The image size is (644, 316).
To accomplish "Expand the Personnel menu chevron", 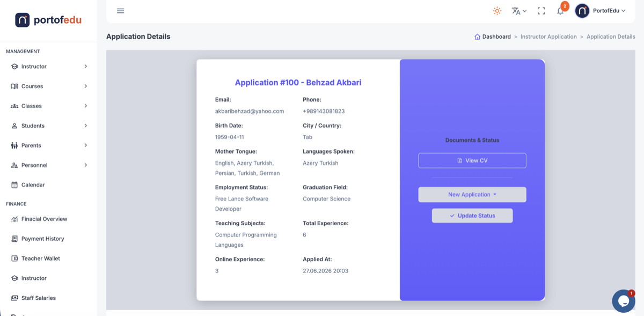I will [86, 165].
